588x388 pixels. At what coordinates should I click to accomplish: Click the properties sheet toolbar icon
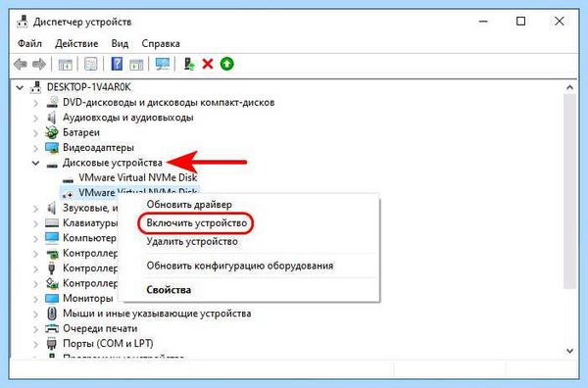click(91, 64)
